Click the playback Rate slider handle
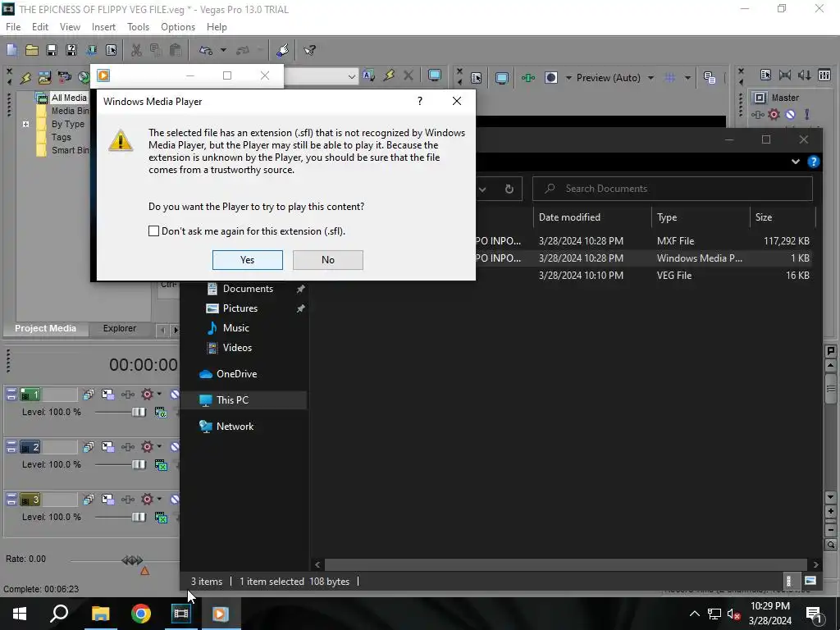 [132, 560]
